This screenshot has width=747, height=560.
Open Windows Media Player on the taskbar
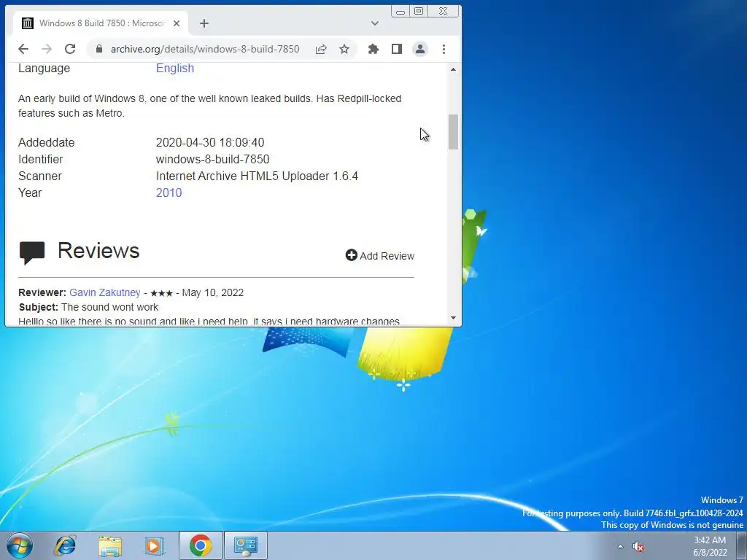click(154, 545)
